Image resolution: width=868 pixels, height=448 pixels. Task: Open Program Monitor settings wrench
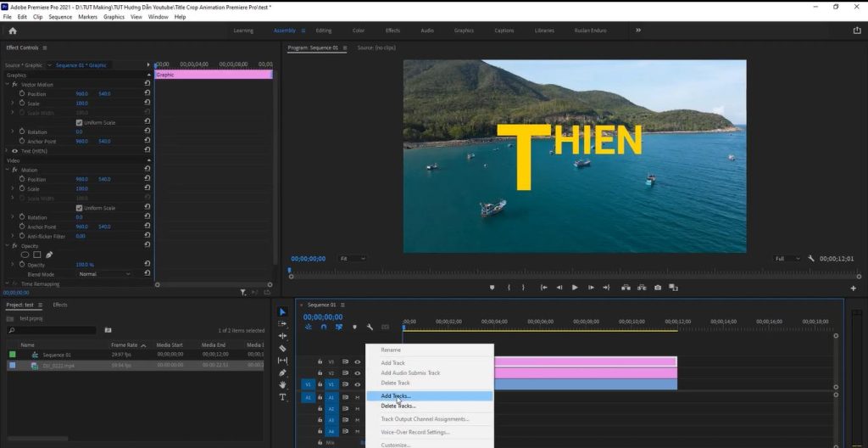tap(811, 259)
